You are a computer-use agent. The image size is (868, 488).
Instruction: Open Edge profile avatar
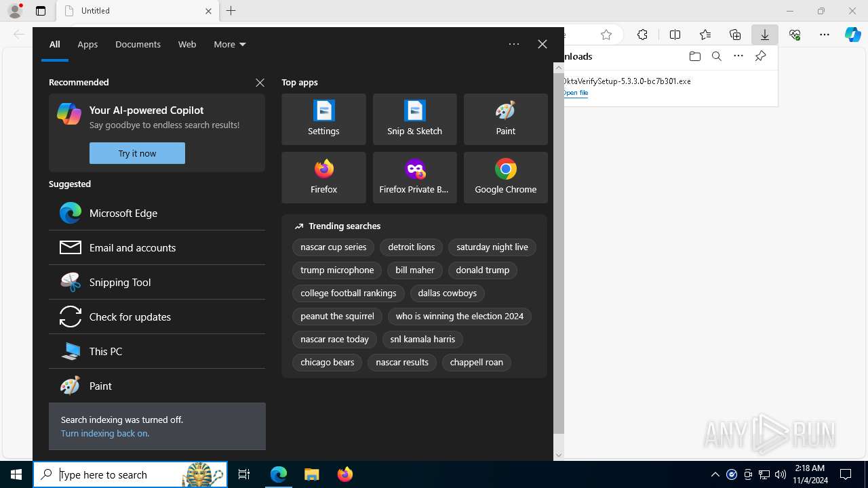point(15,11)
